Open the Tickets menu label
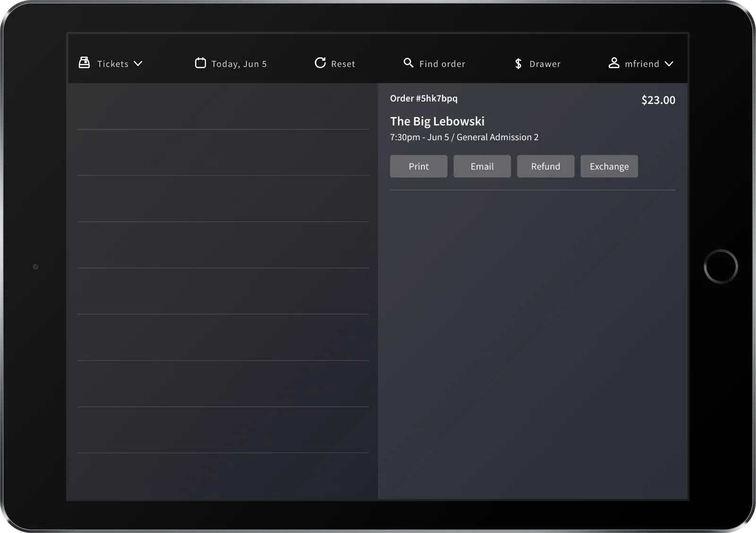This screenshot has height=533, width=756. pos(113,64)
